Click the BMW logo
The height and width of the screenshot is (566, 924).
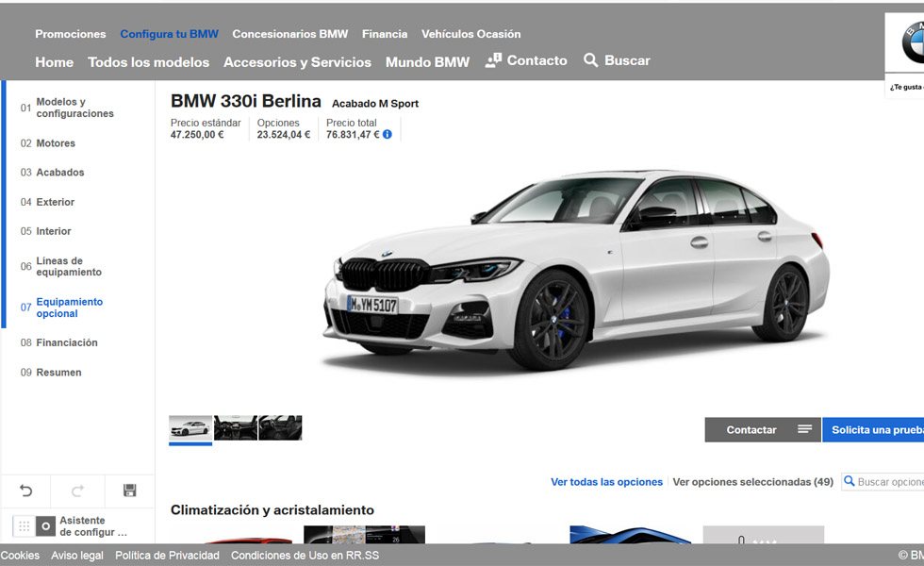(x=911, y=44)
